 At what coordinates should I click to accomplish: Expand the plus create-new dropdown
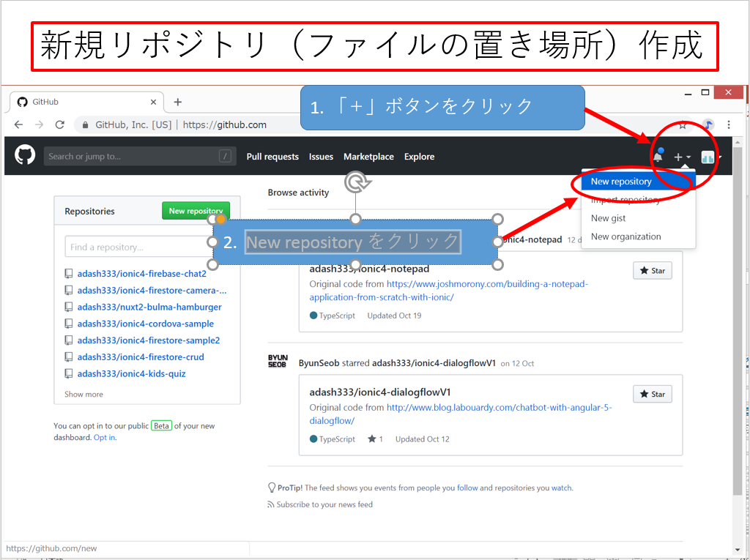pos(682,157)
